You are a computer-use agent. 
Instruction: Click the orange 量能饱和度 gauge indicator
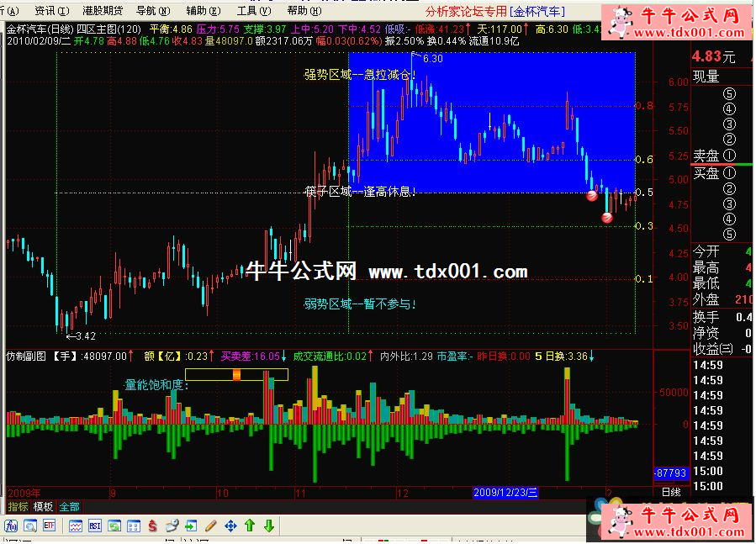[237, 374]
